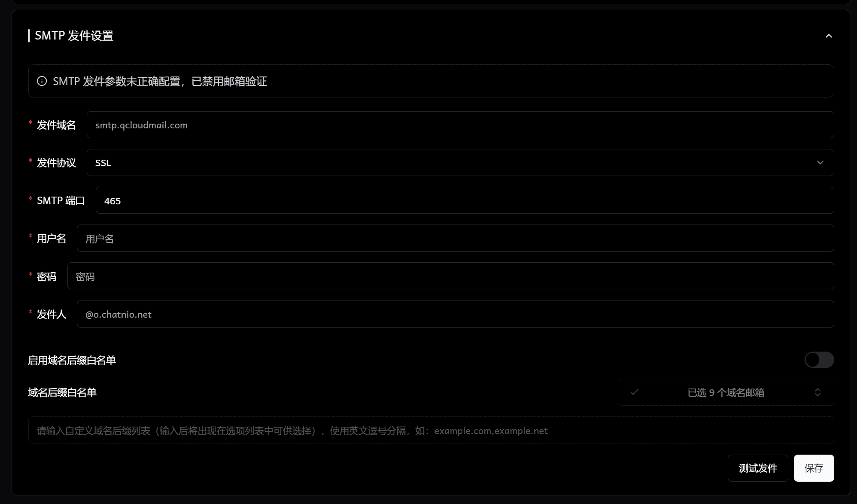Click the domain whitelist checkmark icon

(634, 392)
